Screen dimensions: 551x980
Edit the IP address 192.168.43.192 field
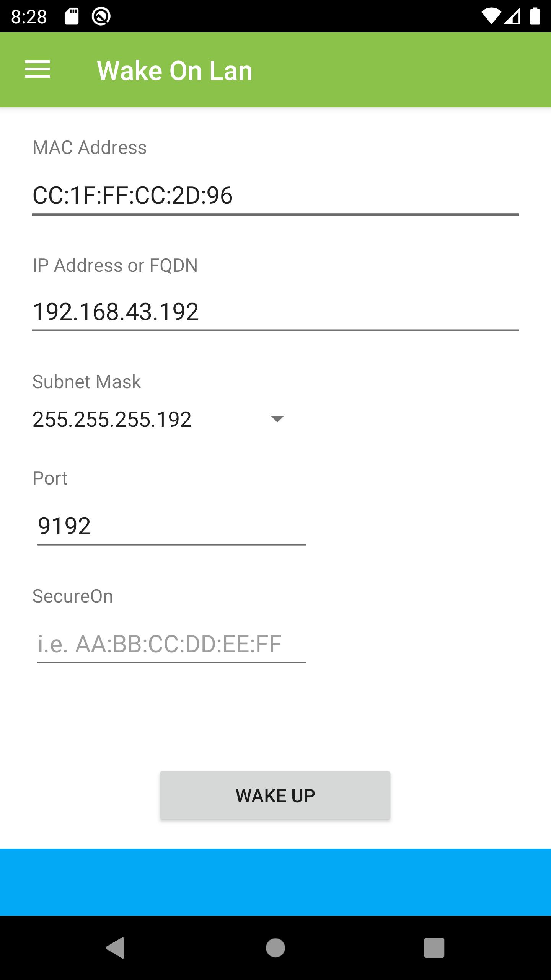(275, 312)
